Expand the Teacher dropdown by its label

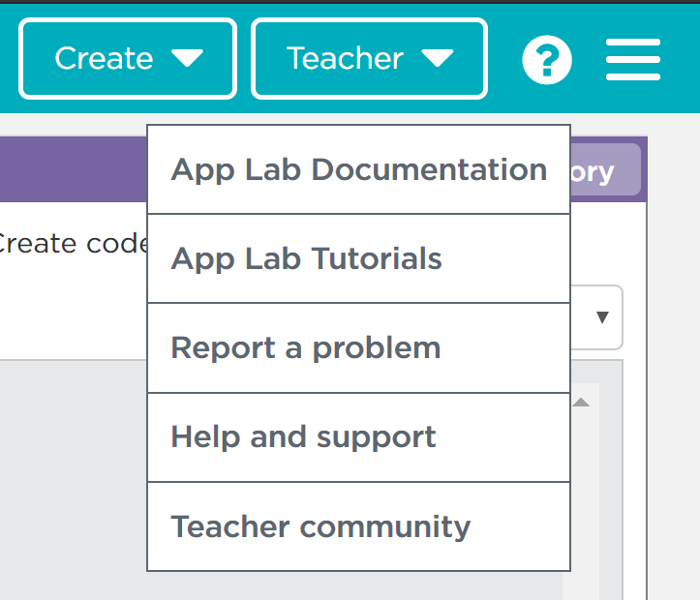(x=344, y=59)
